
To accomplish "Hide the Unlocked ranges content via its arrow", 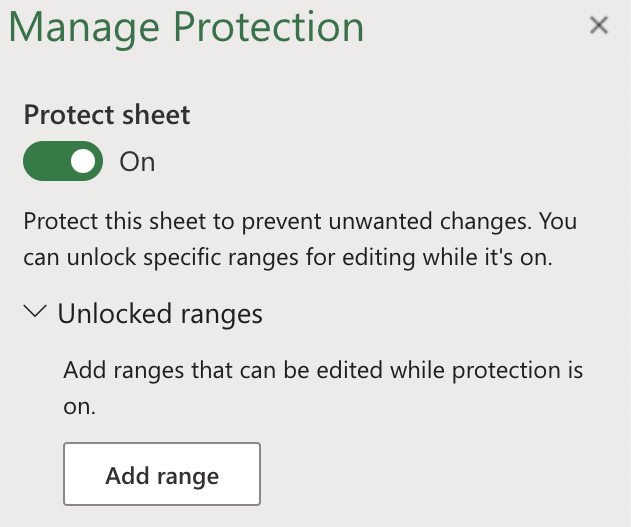I will (35, 313).
